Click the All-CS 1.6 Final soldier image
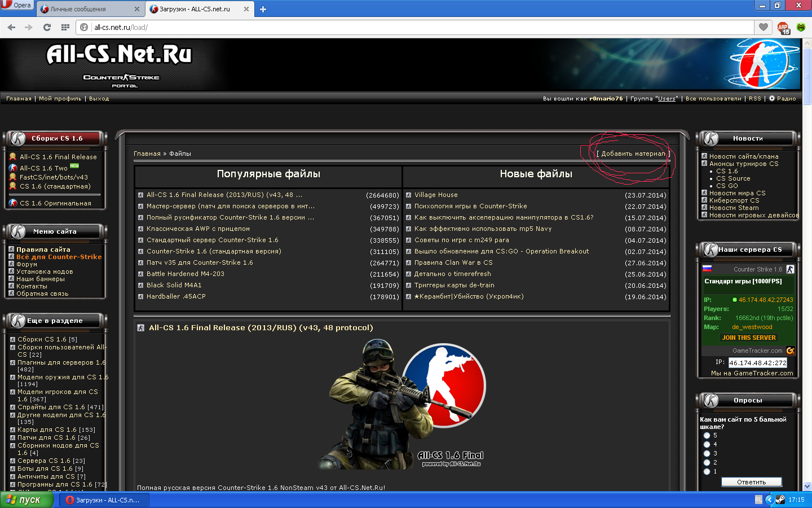Viewport: 812px width, 508px height. (x=401, y=403)
